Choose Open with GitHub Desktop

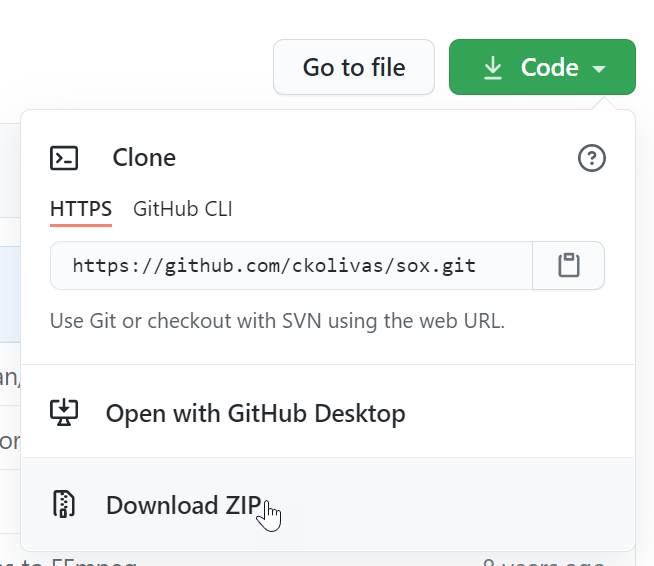[255, 412]
